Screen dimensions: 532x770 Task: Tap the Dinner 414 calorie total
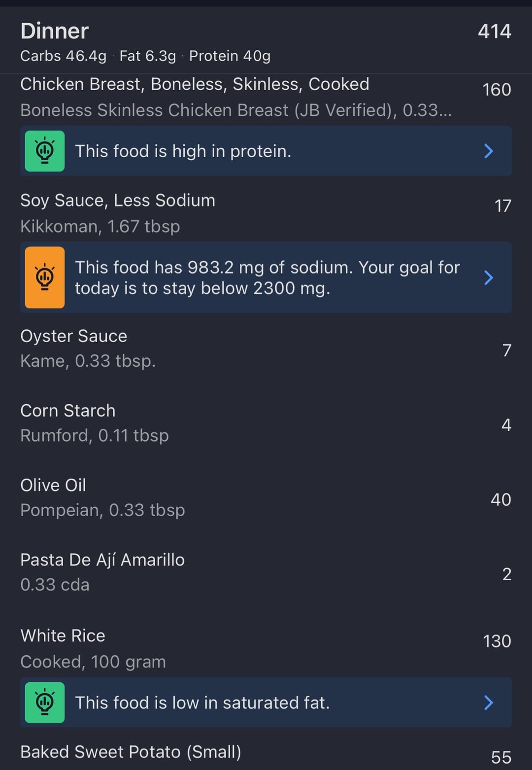495,32
